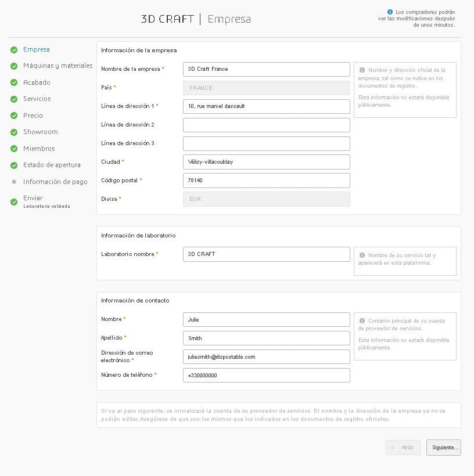Navigate to Miembros in the sidebar

[39, 149]
